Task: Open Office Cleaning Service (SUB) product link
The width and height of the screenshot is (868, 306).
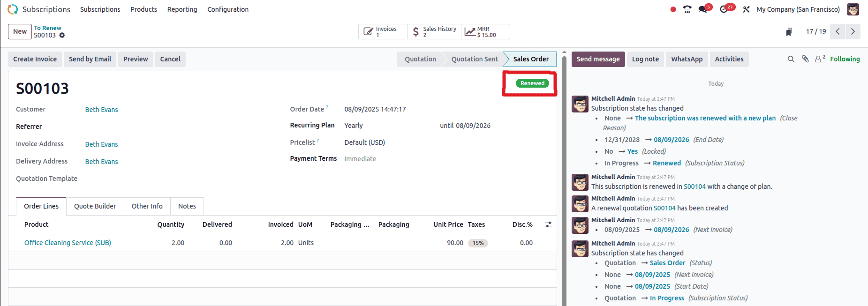Action: [x=68, y=243]
